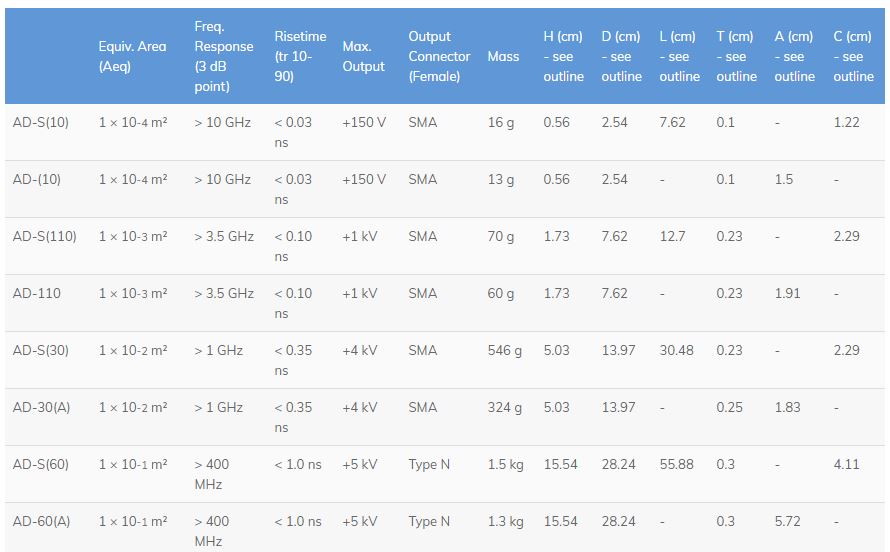890x552 pixels.
Task: Click the AD-S(110) model name
Action: point(44,236)
